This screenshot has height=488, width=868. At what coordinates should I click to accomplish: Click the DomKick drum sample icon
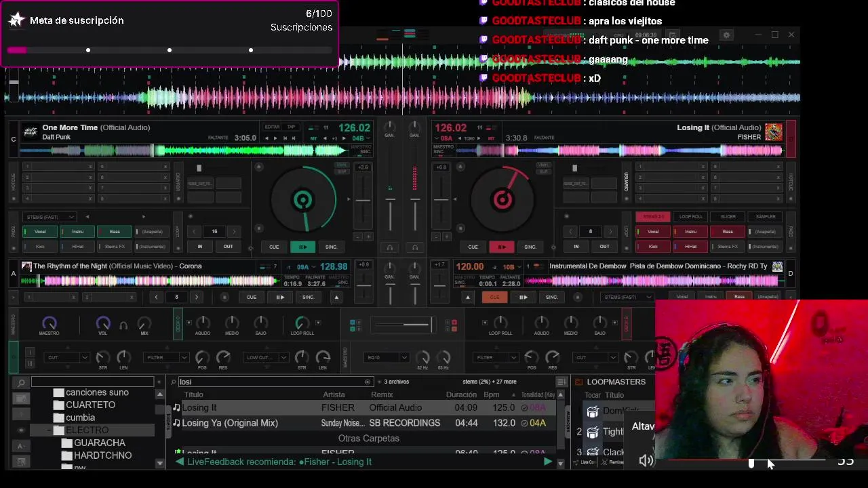[593, 411]
